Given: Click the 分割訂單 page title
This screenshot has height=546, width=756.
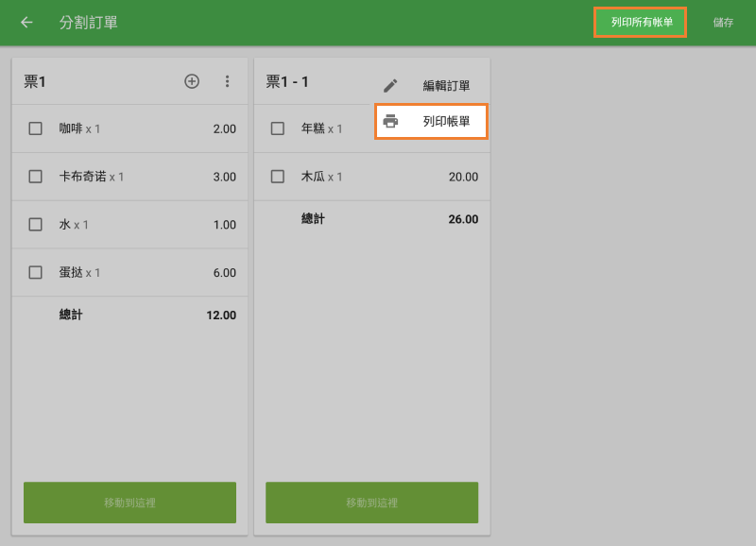Looking at the screenshot, I should pos(89,23).
